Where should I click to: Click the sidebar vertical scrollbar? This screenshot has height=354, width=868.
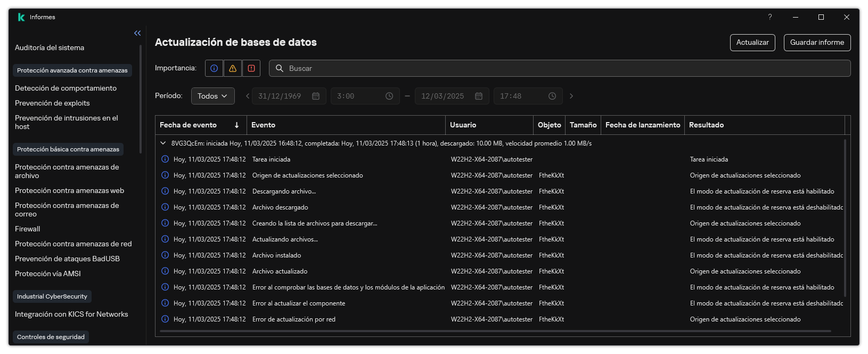pyautogui.click(x=141, y=99)
